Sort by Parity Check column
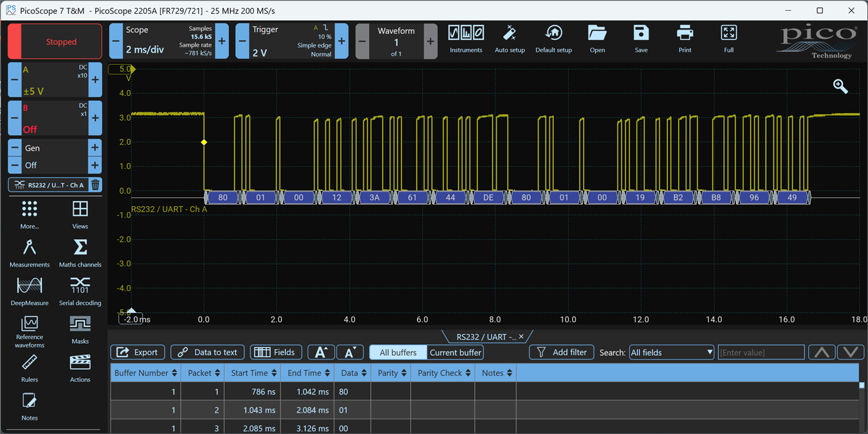Image resolution: width=868 pixels, height=434 pixels. 442,373
